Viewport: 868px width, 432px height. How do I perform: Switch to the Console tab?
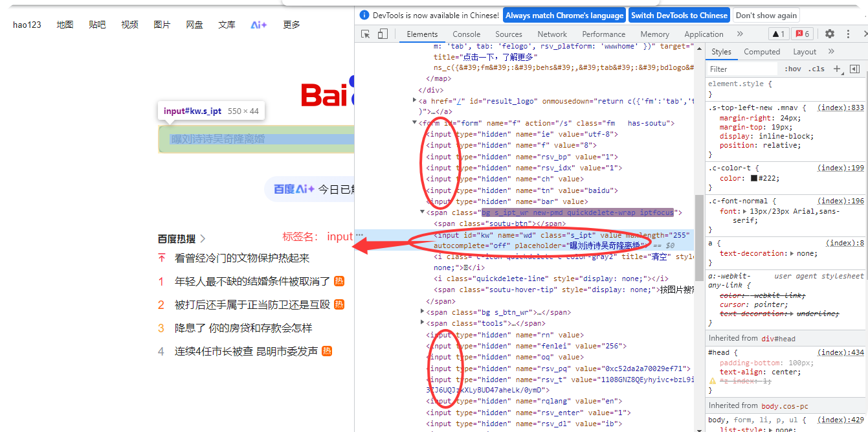click(467, 34)
